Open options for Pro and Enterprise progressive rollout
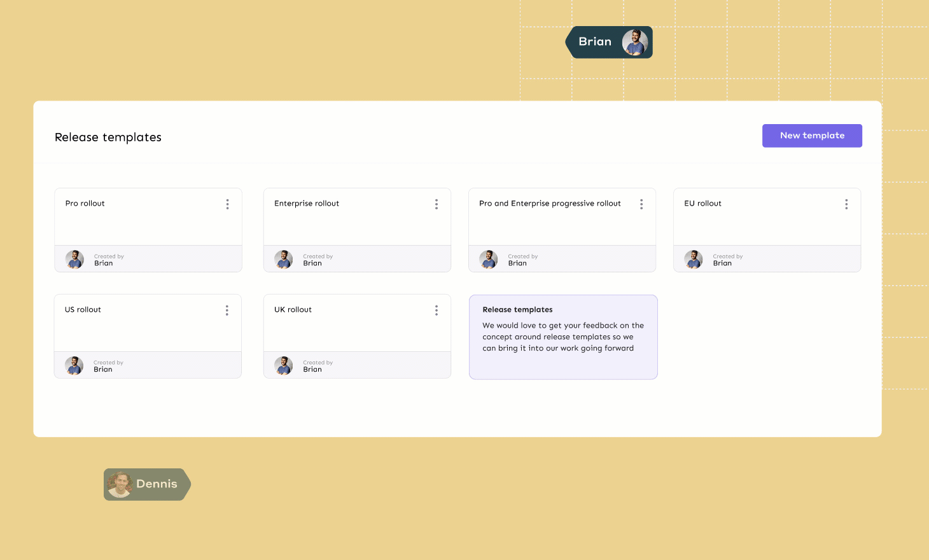The height and width of the screenshot is (560, 929). pos(641,204)
